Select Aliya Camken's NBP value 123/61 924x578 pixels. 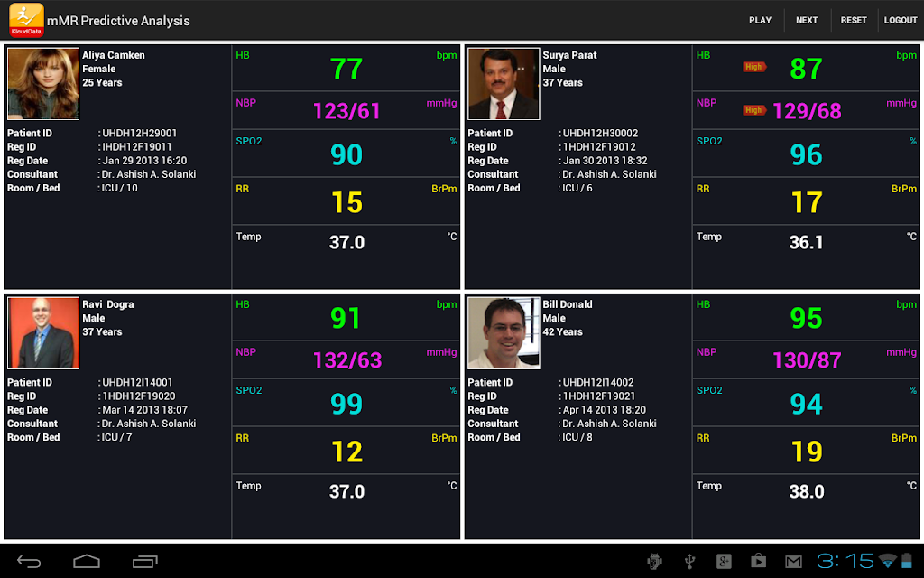click(346, 111)
